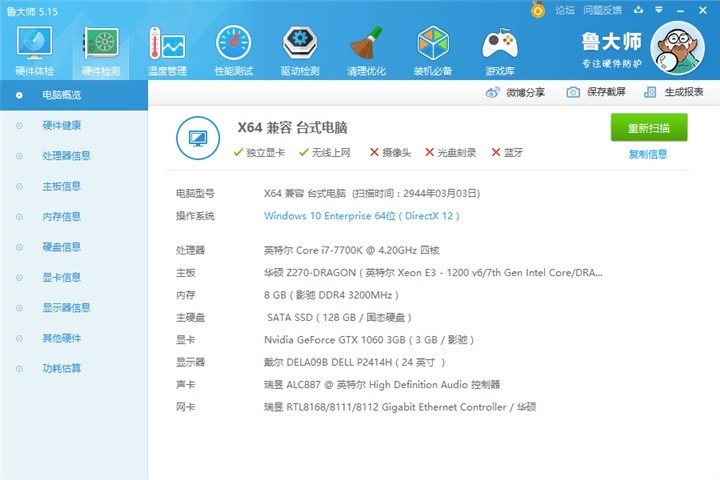Screen dimensions: 720x480
Task: Click Windows 10 Enterprise 64位 link
Action: [x=362, y=216]
